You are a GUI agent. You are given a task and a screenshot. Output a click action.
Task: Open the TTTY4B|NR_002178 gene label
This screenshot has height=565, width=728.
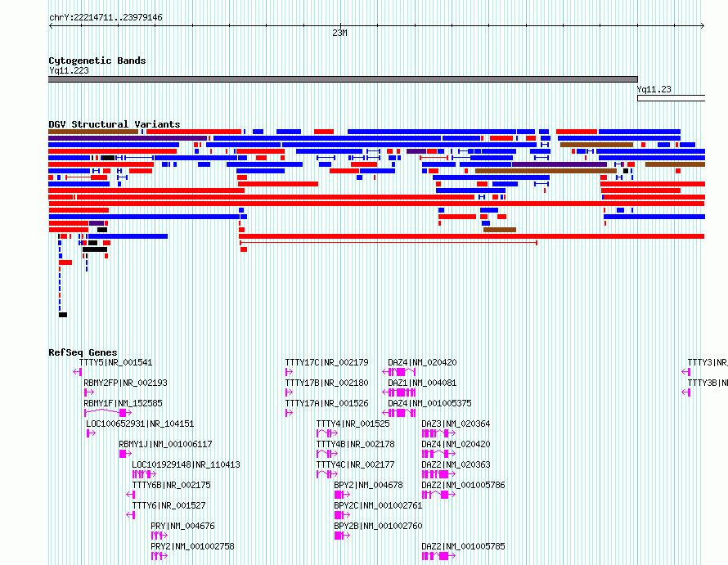355,444
